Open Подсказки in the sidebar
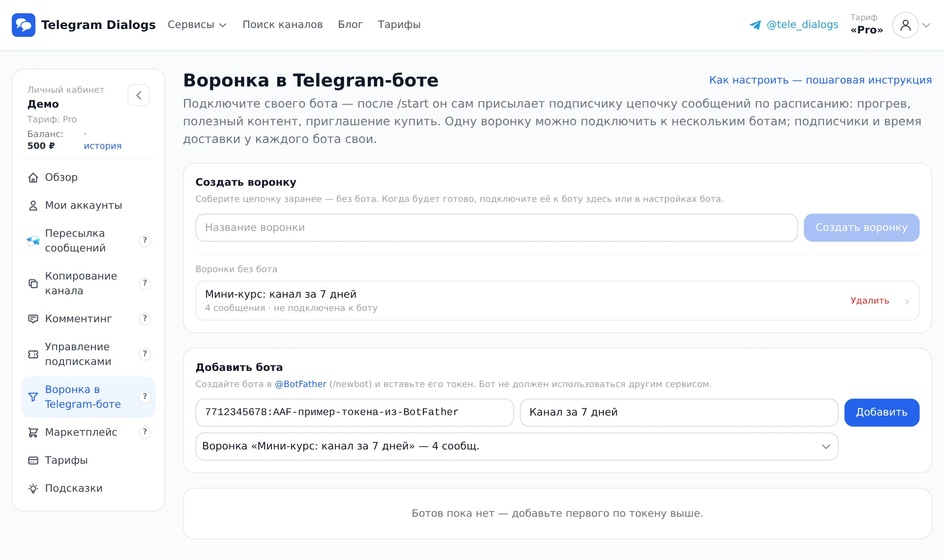 click(x=88, y=488)
